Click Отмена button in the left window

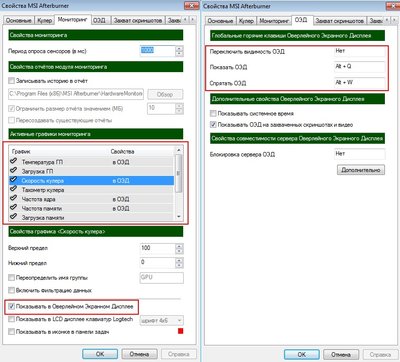coord(139,354)
